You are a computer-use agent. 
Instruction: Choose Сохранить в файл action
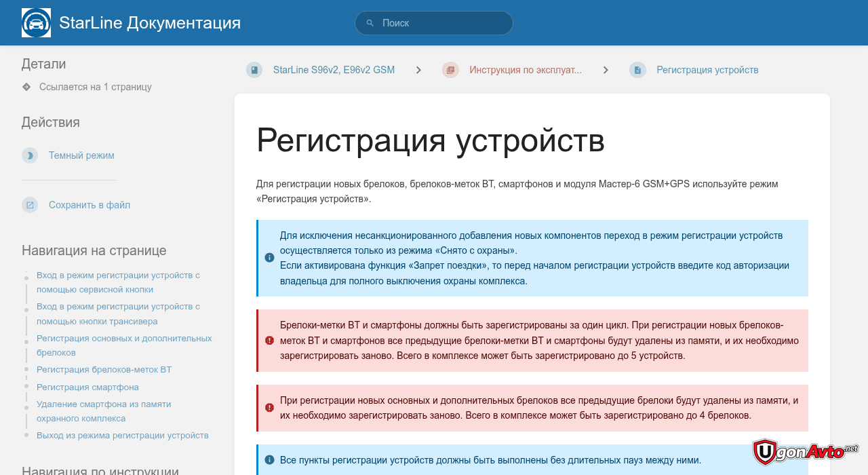click(90, 205)
